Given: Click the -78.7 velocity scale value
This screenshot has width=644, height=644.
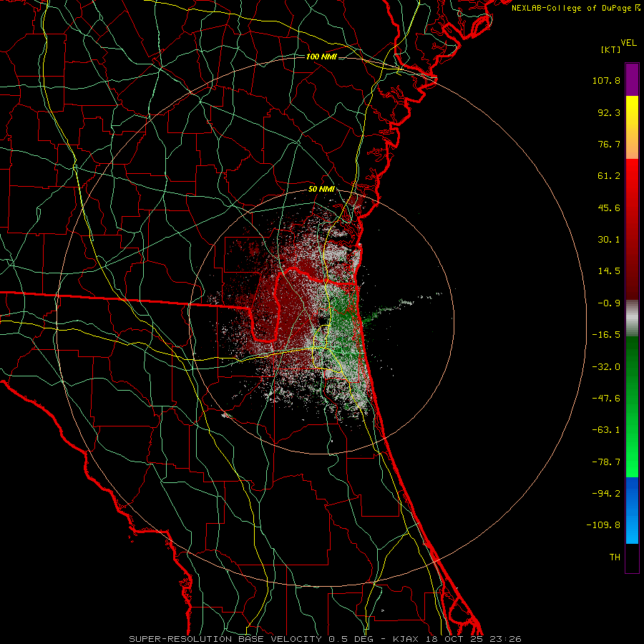Looking at the screenshot, I should coord(606,462).
